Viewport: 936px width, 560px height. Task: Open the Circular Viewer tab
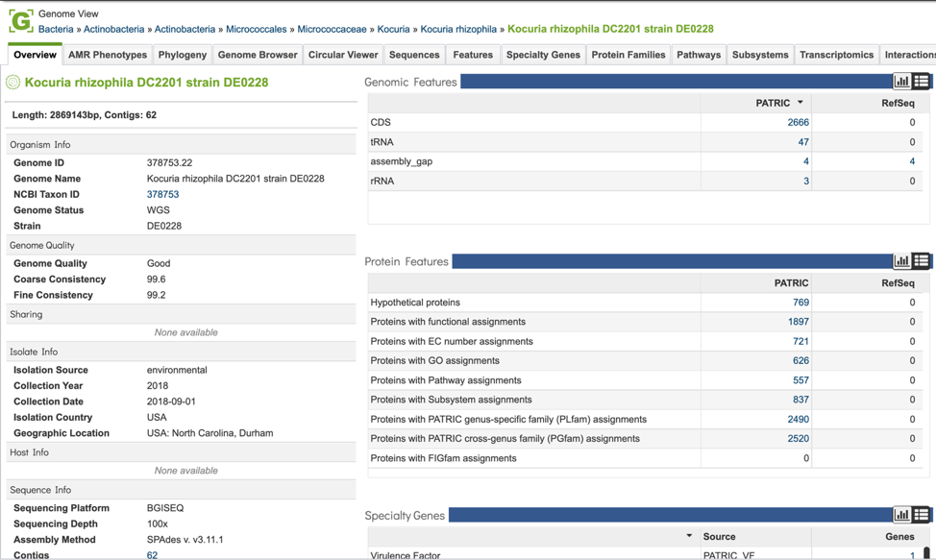[343, 55]
